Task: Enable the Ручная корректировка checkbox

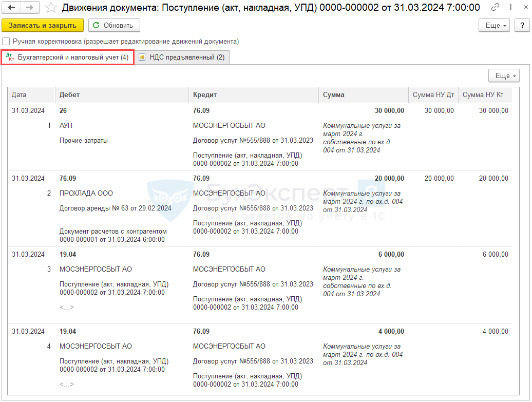Action: pos(6,42)
